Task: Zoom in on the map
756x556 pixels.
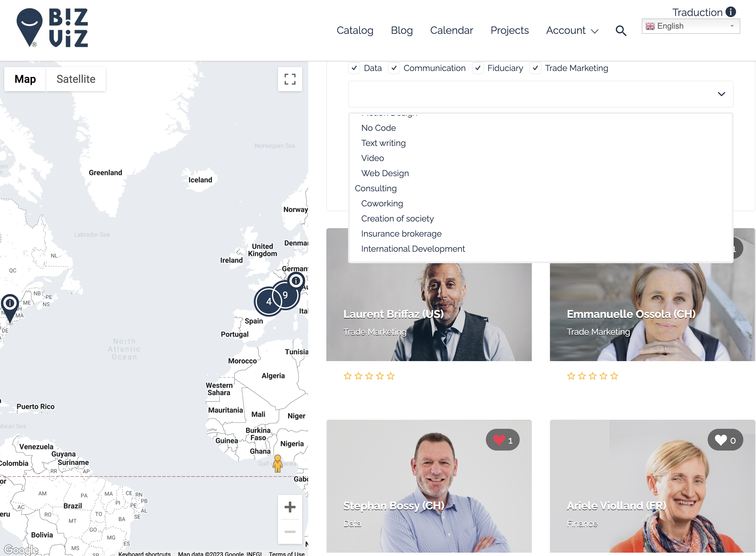Action: [290, 507]
